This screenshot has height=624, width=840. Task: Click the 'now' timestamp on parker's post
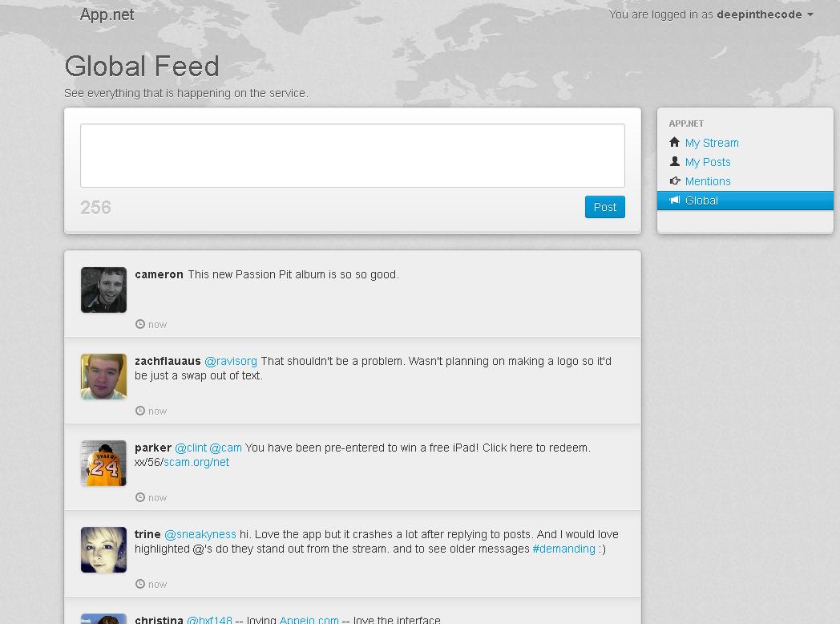point(157,497)
